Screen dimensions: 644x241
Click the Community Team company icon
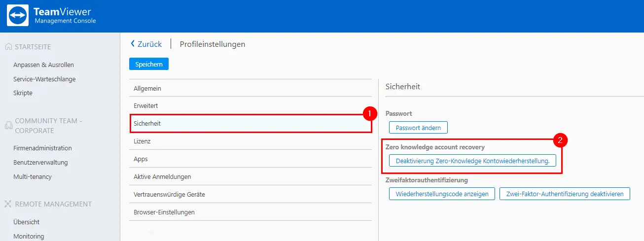click(x=8, y=125)
